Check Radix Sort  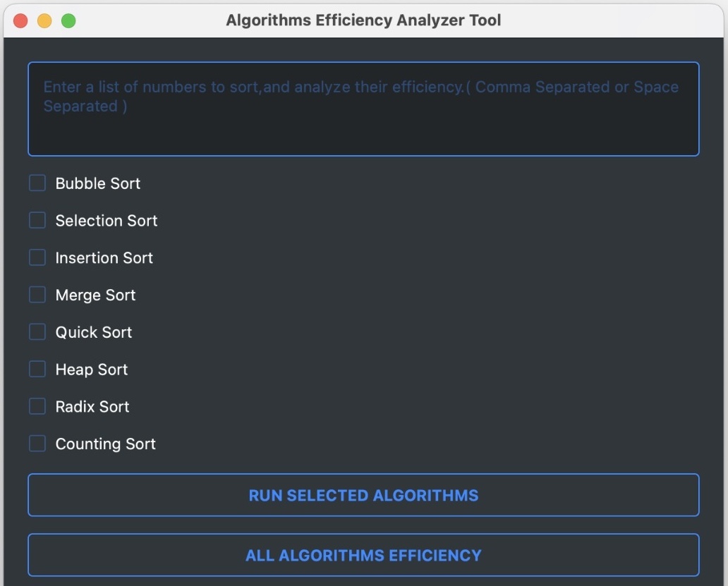(x=37, y=406)
